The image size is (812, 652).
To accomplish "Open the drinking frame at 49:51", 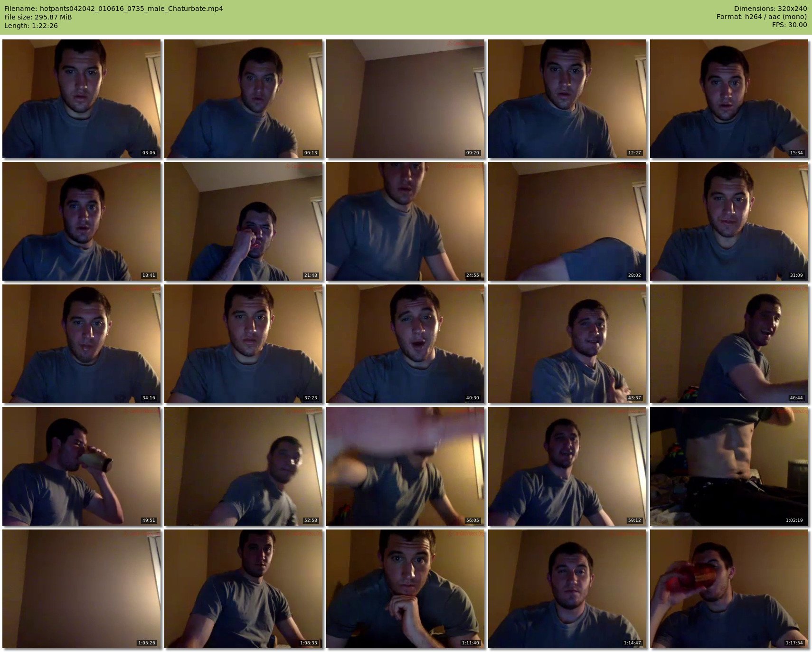I will [82, 466].
